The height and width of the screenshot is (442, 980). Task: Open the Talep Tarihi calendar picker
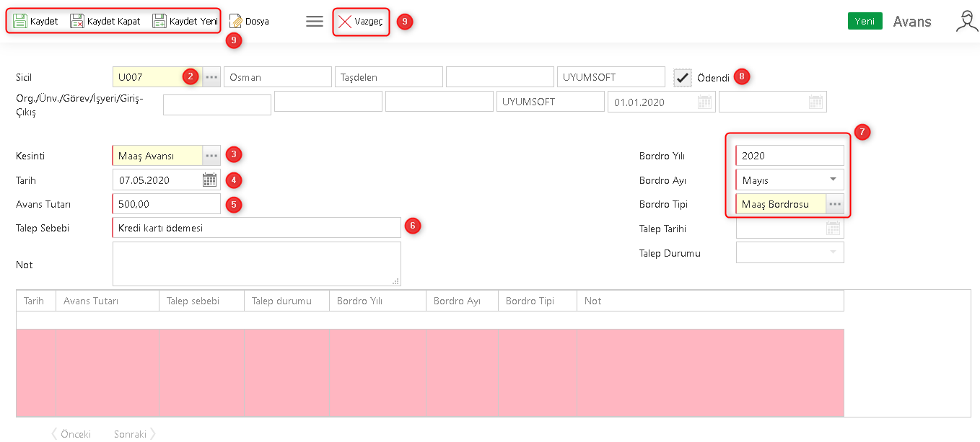pos(834,229)
